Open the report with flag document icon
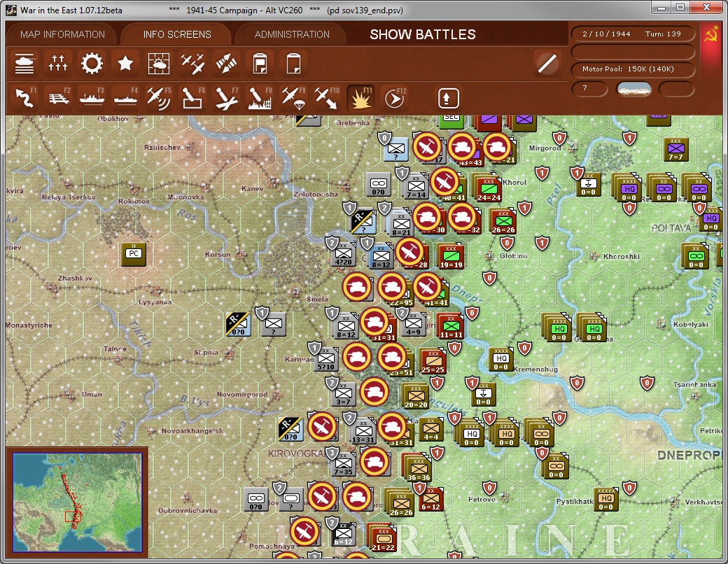 tap(260, 64)
